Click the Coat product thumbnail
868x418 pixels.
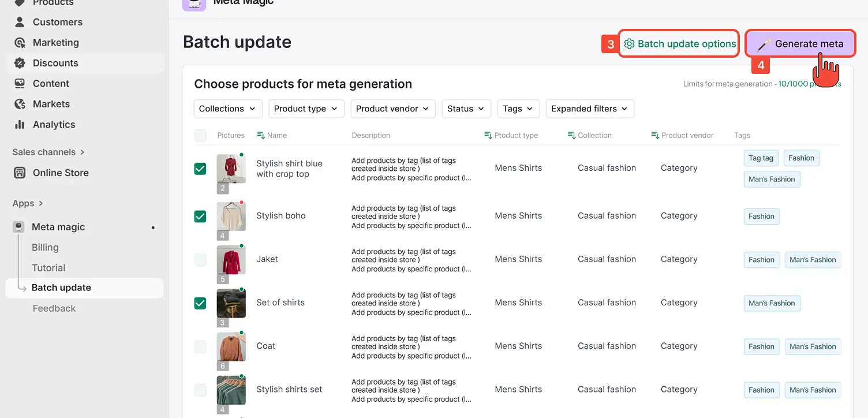(231, 346)
